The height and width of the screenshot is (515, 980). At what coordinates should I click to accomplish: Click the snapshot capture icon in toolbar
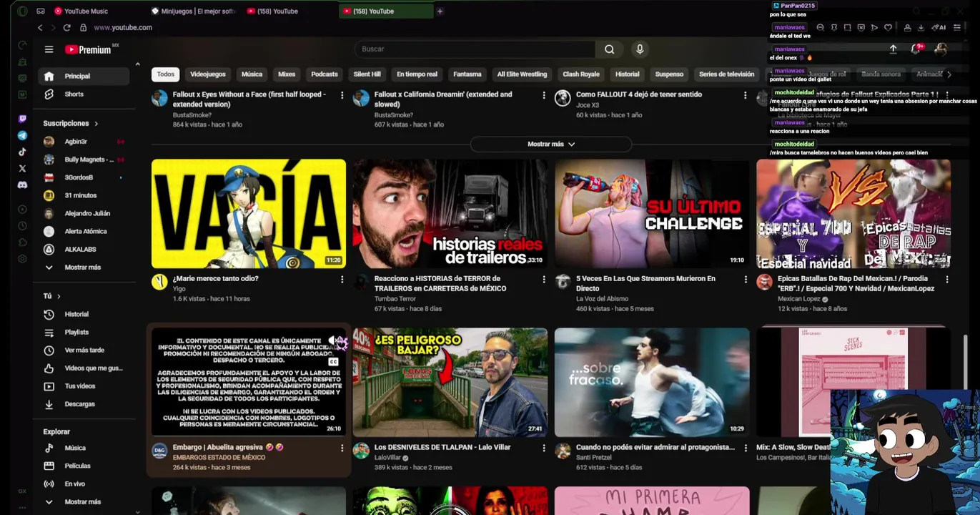(847, 27)
